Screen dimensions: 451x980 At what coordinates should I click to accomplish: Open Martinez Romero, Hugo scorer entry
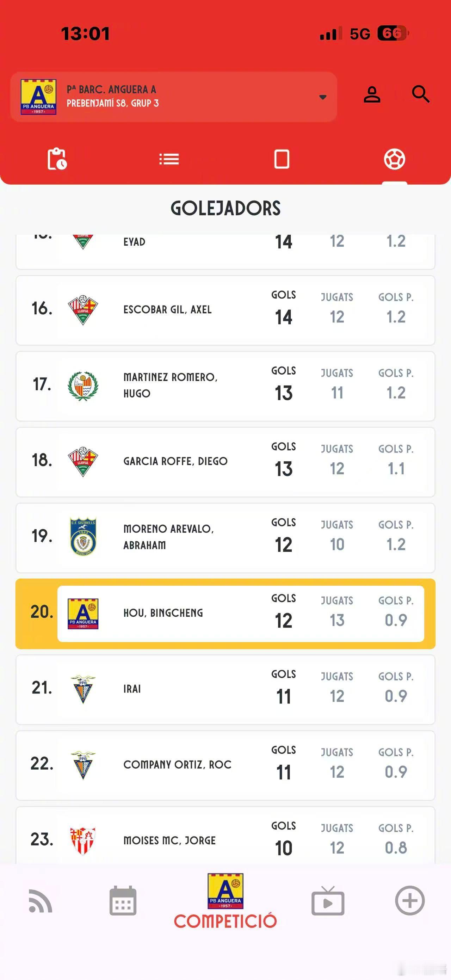click(225, 386)
